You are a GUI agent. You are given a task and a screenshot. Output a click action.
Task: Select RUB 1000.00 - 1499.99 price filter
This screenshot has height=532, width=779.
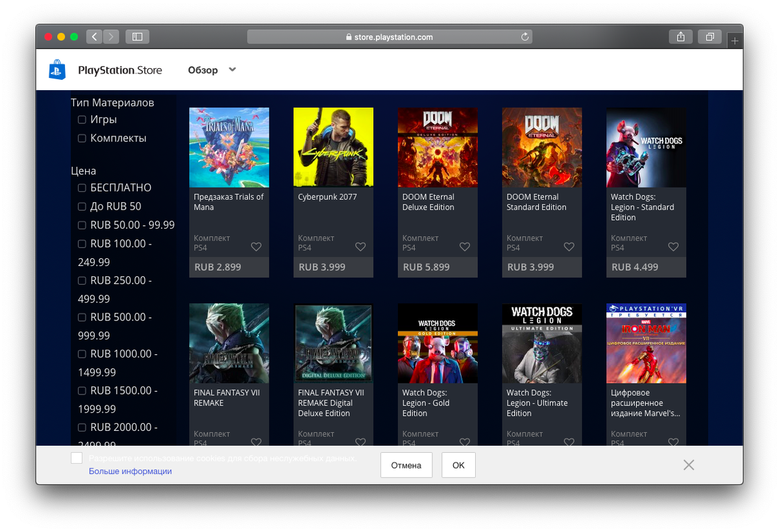(82, 354)
